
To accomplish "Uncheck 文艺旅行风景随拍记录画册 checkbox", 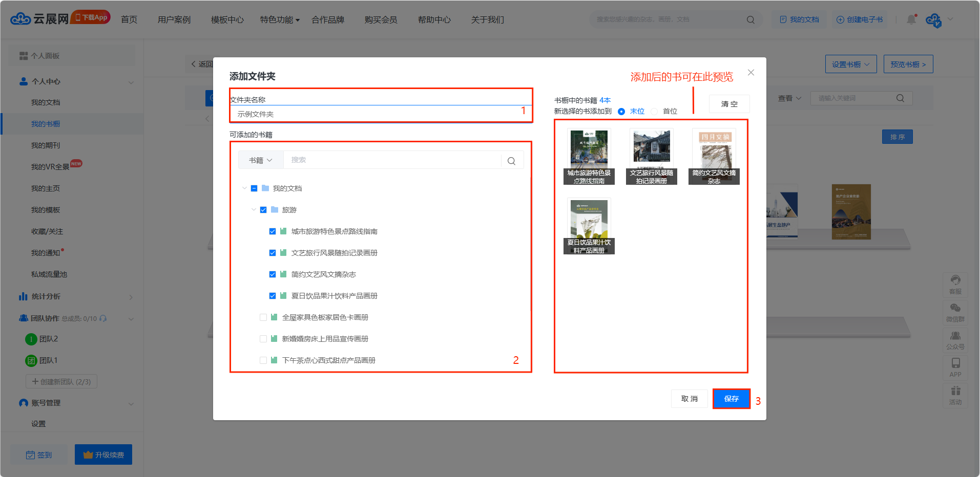I will 273,253.
